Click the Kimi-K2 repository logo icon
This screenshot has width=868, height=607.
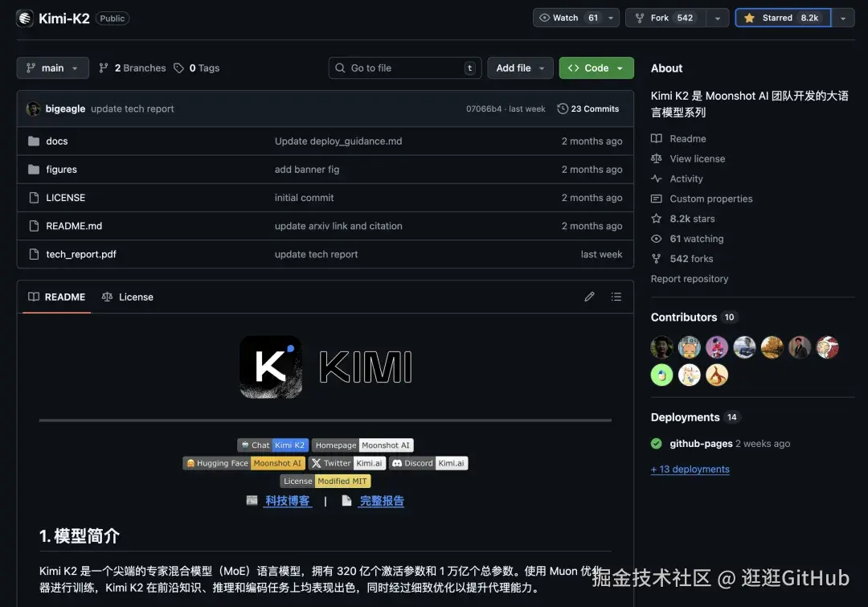click(23, 18)
